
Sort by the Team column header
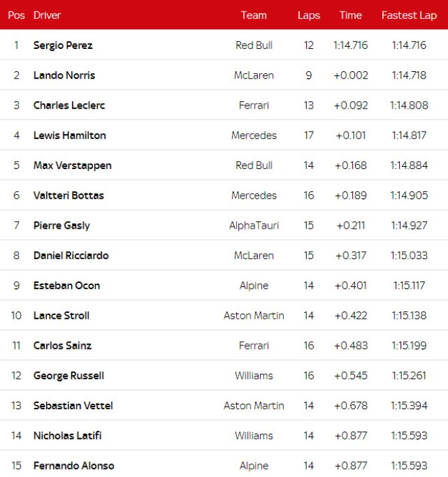click(x=254, y=15)
